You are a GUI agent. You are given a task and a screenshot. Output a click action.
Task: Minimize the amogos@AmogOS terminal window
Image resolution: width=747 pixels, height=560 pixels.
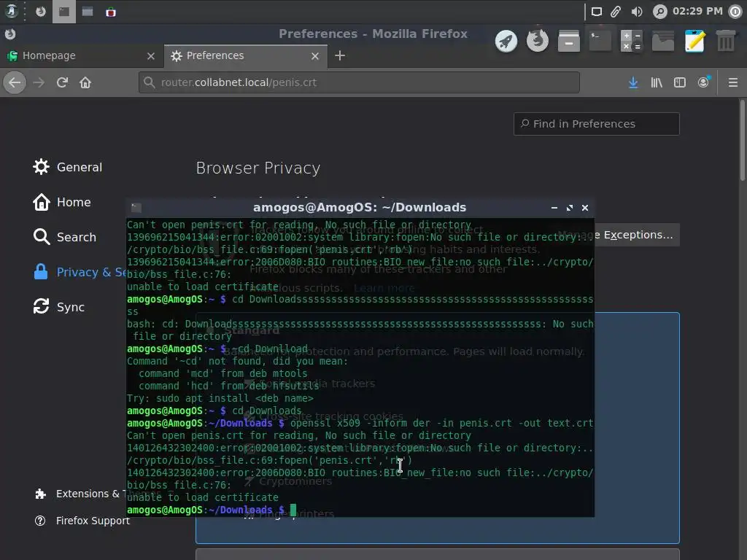[554, 208]
